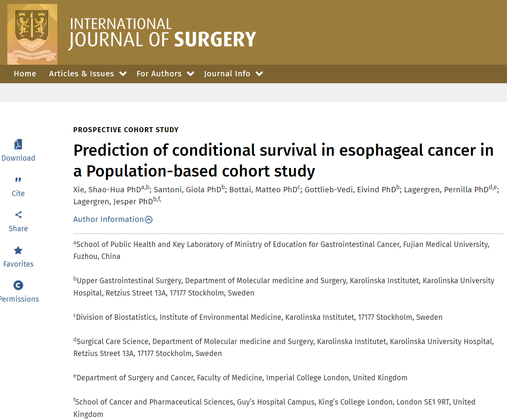
Task: Click the International Journal of Surgery title
Action: point(162,34)
